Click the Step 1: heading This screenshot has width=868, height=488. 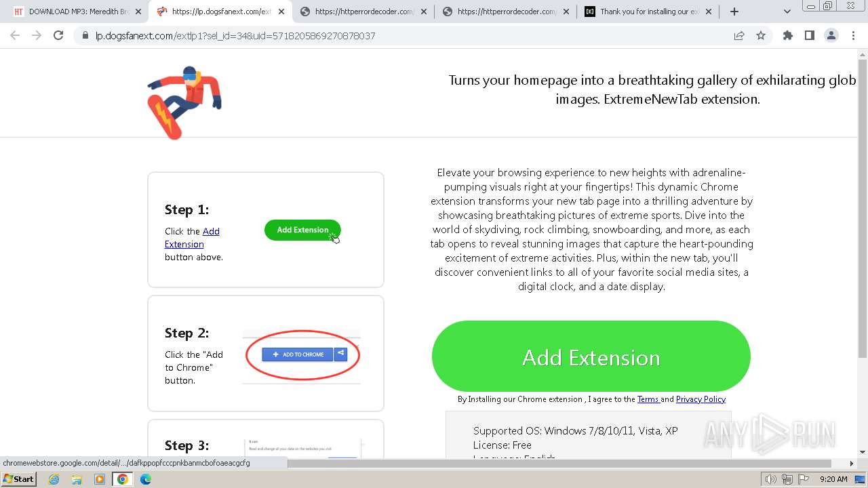[x=187, y=209]
